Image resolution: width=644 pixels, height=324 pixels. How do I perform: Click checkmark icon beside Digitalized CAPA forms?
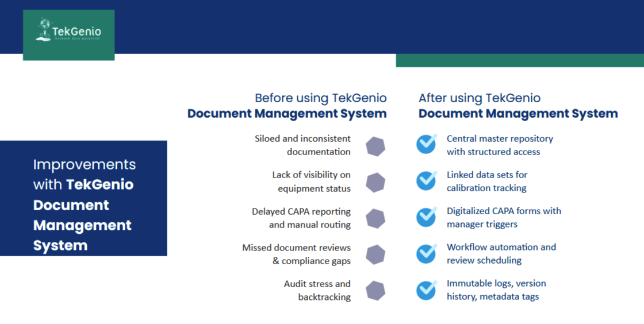[427, 217]
